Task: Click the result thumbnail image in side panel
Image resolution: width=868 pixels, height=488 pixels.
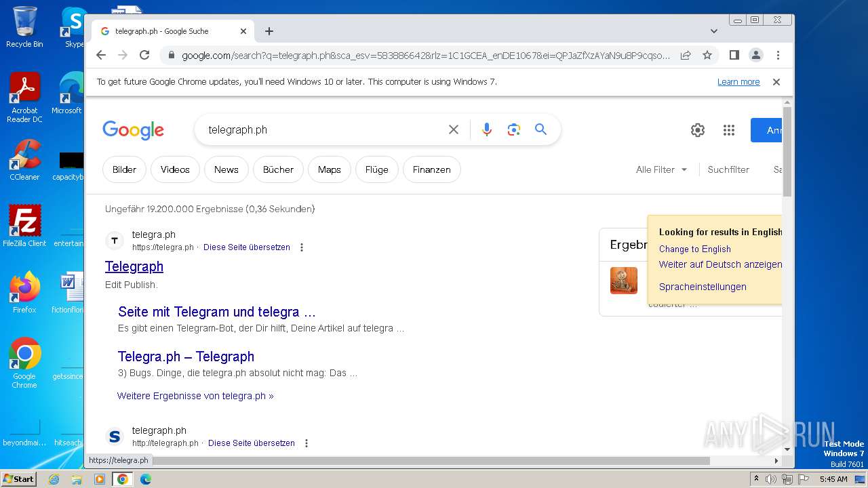Action: 624,281
